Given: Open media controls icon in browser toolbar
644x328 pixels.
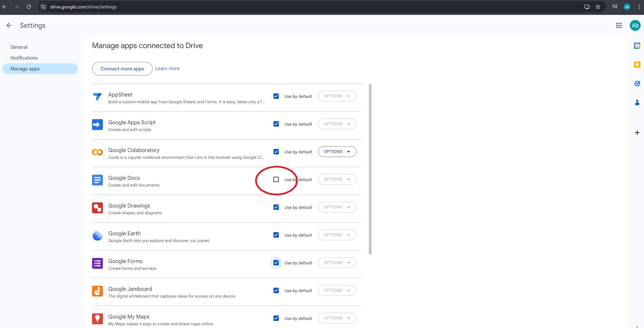Looking at the screenshot, I should pos(615,7).
